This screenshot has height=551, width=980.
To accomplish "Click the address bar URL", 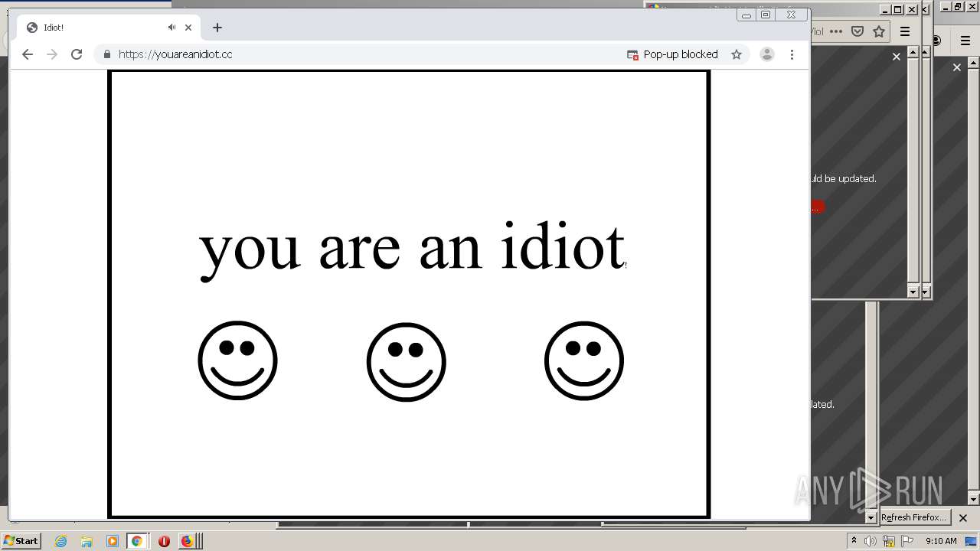I will pyautogui.click(x=175, y=54).
